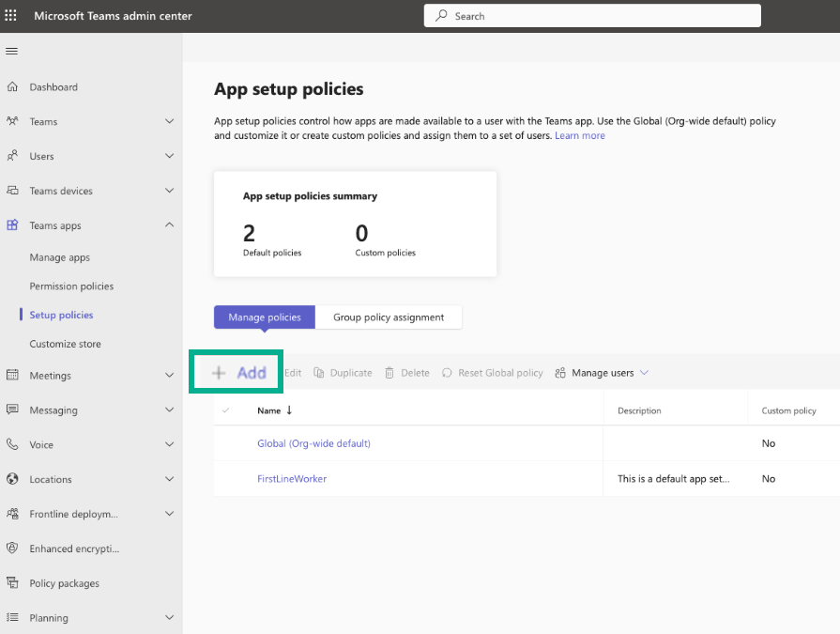Toggle the select-all checkmark in table header

226,410
